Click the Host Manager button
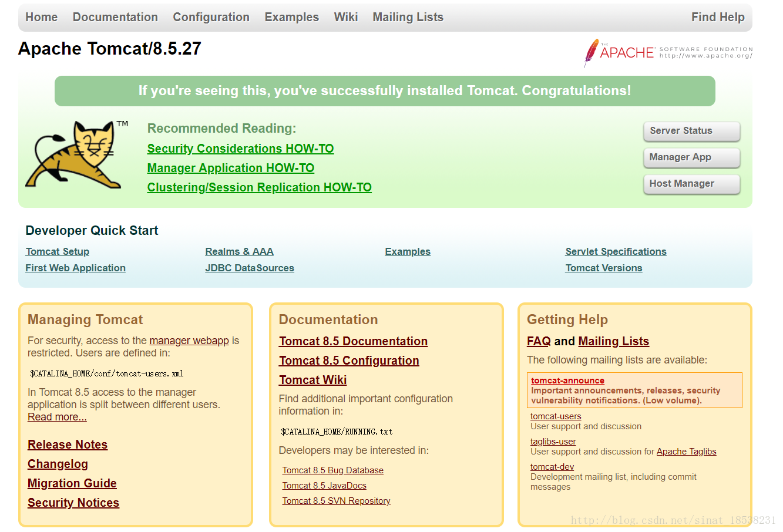The height and width of the screenshot is (532, 783). tap(692, 184)
